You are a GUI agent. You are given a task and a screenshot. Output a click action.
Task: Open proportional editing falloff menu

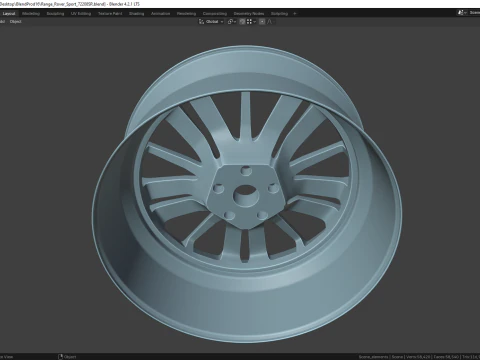click(x=270, y=22)
